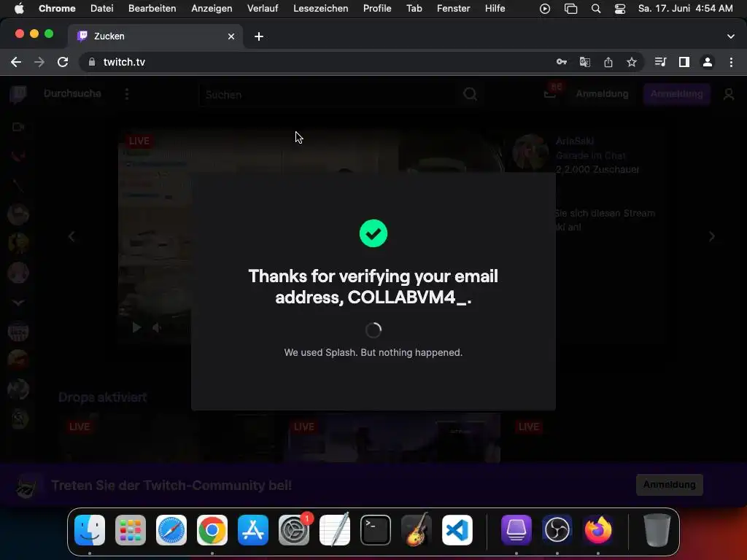The height and width of the screenshot is (560, 747).
Task: Open System Settings from the dock
Action: point(294,530)
